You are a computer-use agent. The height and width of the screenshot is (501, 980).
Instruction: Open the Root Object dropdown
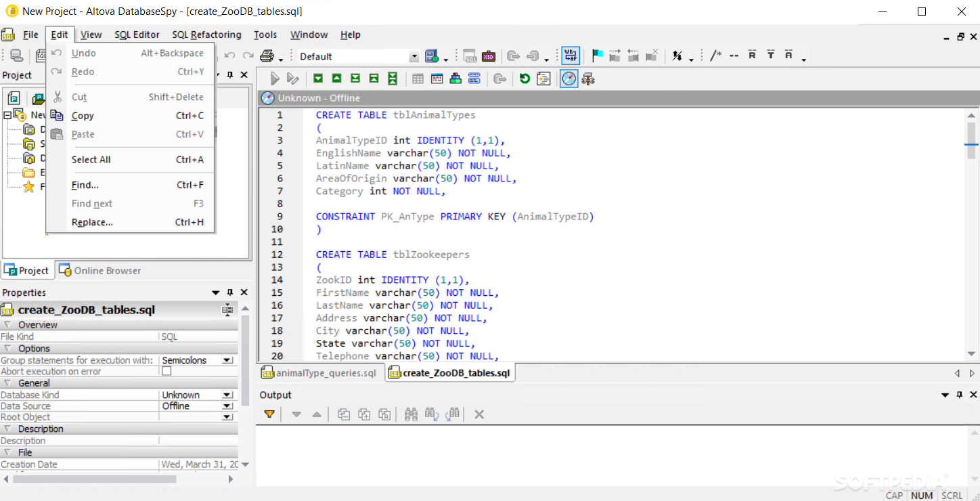pos(228,417)
